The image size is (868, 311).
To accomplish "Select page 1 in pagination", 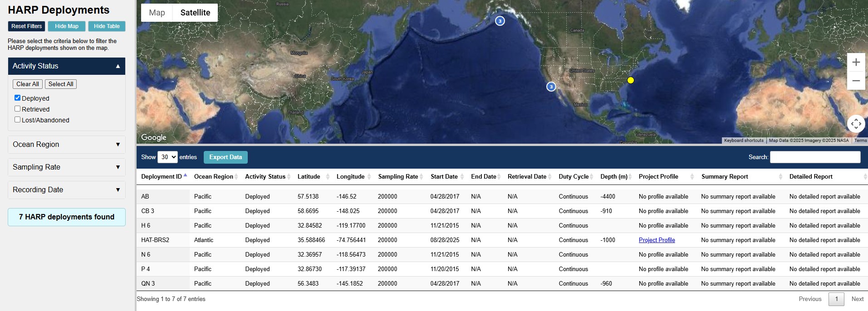I will click(836, 299).
